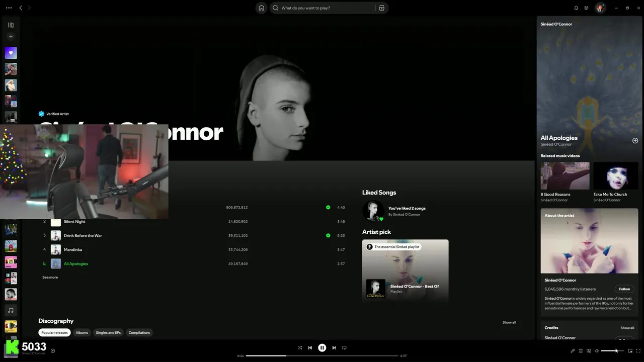Open the miniplayer icon

point(630,350)
